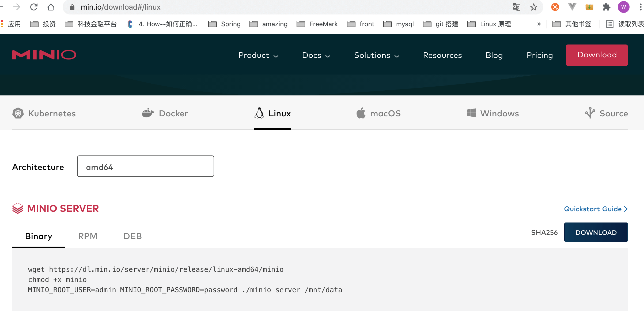Click the home icon in toolbar

pos(51,7)
